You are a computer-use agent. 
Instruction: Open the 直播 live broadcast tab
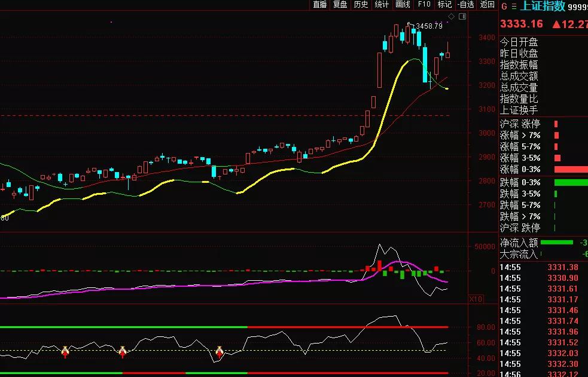click(x=320, y=4)
